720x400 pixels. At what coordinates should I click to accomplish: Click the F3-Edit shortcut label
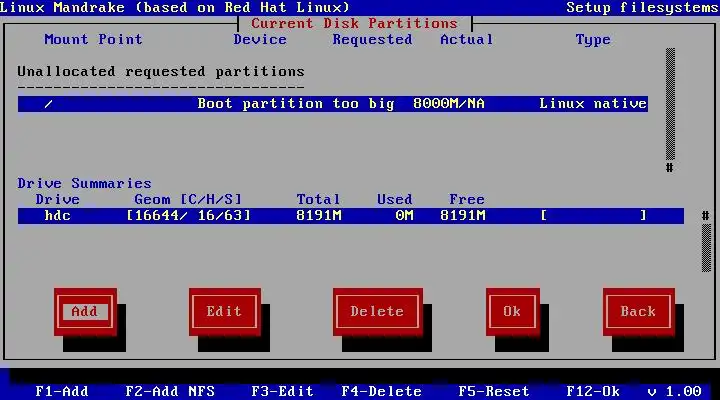coord(282,391)
